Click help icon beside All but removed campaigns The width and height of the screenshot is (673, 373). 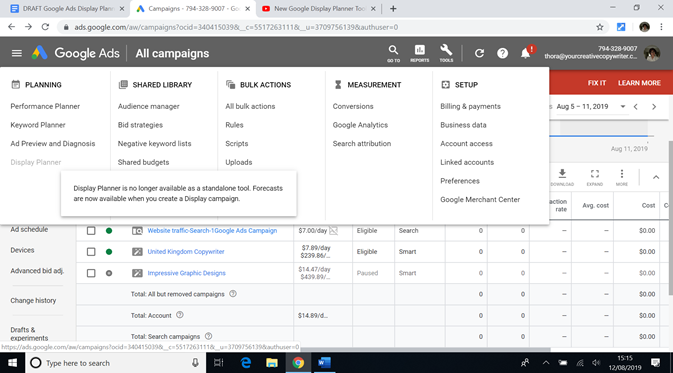[233, 294]
